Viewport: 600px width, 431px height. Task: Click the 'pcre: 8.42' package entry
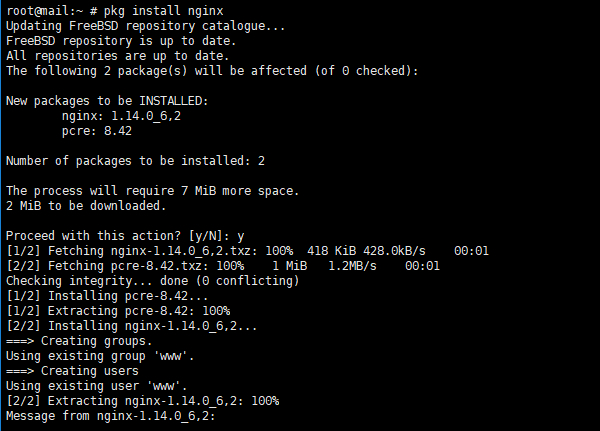(97, 130)
